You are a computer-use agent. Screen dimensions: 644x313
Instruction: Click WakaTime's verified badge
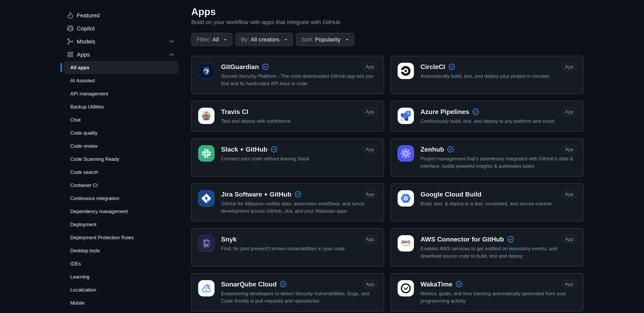click(459, 284)
